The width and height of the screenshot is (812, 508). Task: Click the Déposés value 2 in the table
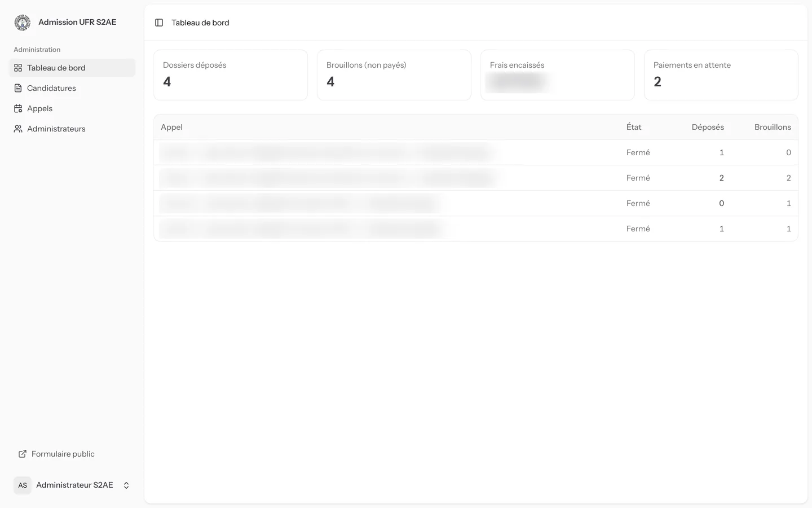(721, 178)
